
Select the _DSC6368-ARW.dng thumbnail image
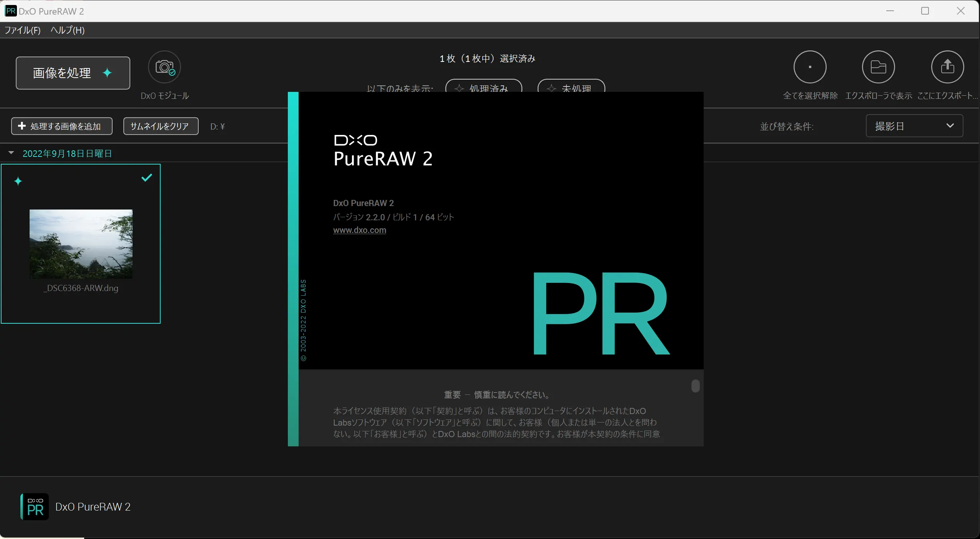point(81,244)
